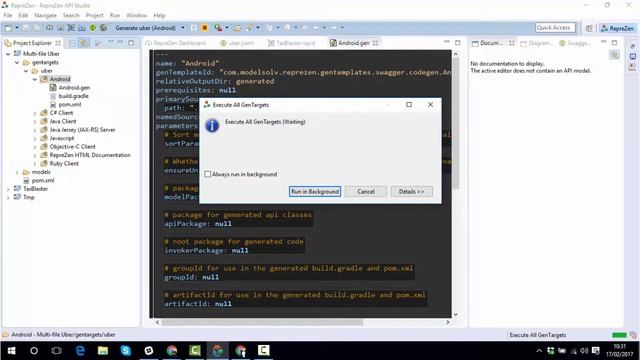
Task: Select pom.xml under Android folder
Action: coord(69,104)
